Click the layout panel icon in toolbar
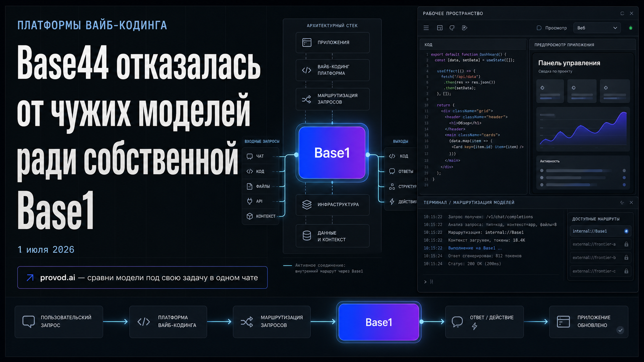 (x=440, y=28)
